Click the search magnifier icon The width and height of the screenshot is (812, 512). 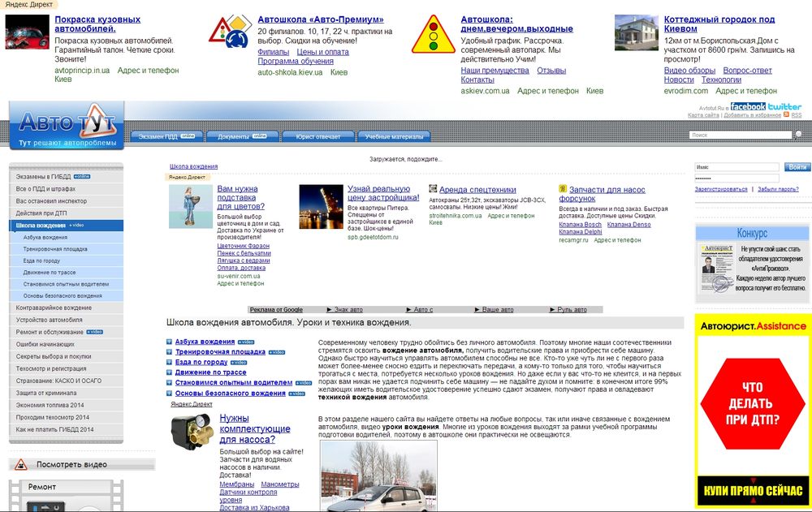(798, 135)
